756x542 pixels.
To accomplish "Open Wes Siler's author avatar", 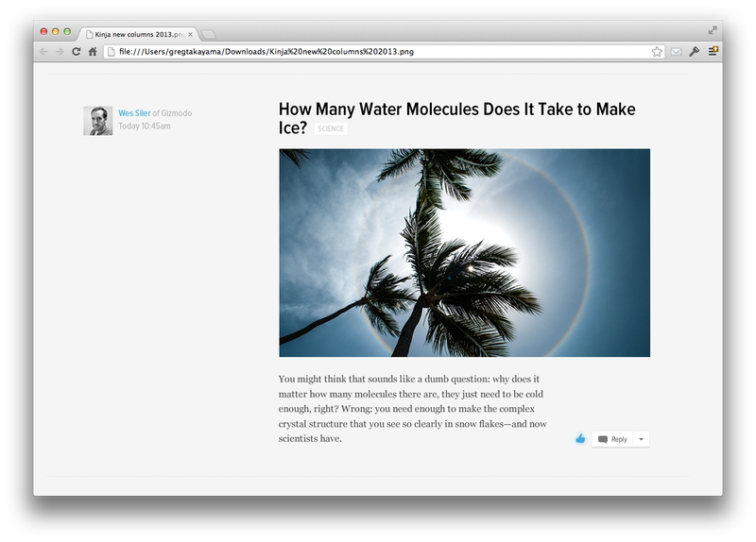I will (x=98, y=121).
